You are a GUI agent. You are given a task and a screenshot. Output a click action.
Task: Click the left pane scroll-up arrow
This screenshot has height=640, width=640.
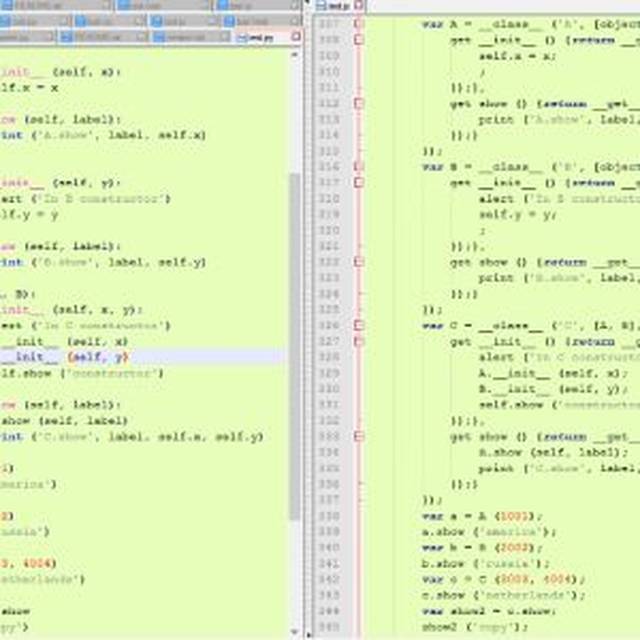click(x=295, y=54)
